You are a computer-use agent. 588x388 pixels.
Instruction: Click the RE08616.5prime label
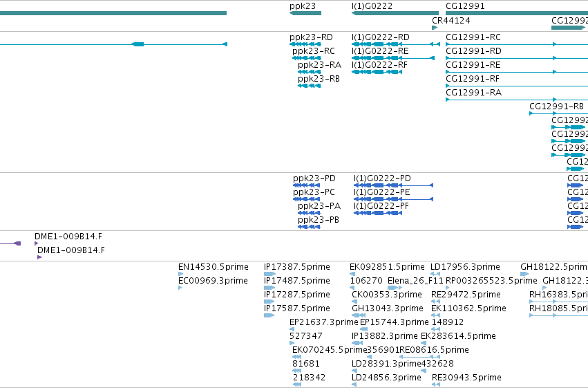(x=434, y=350)
